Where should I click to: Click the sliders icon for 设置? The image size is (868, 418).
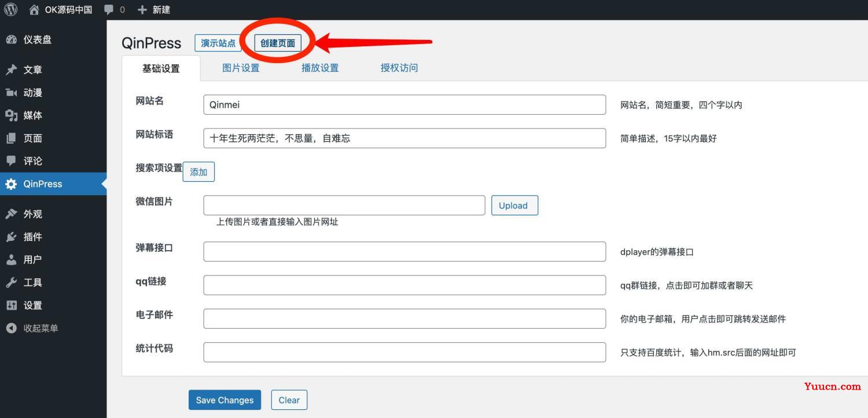[x=12, y=306]
